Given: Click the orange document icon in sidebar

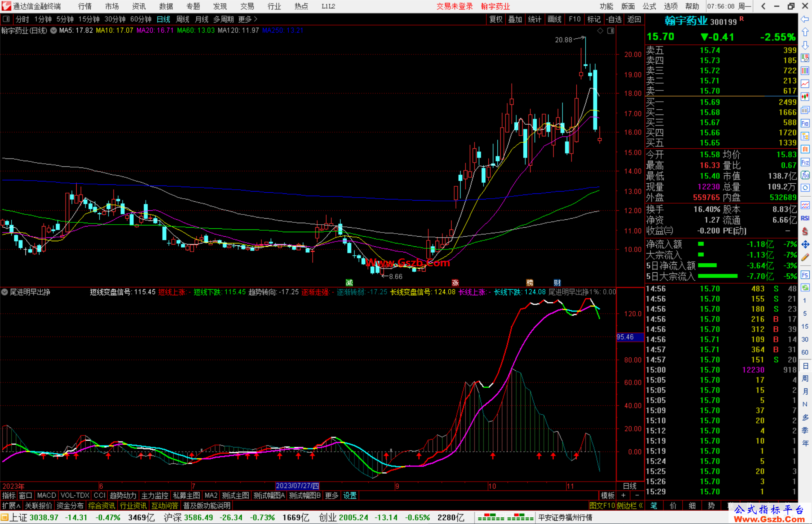Looking at the screenshot, I should point(805,149).
